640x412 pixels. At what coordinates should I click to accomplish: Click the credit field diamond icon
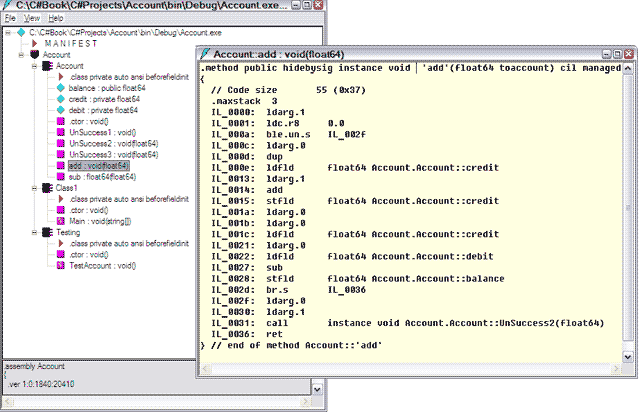click(x=60, y=99)
